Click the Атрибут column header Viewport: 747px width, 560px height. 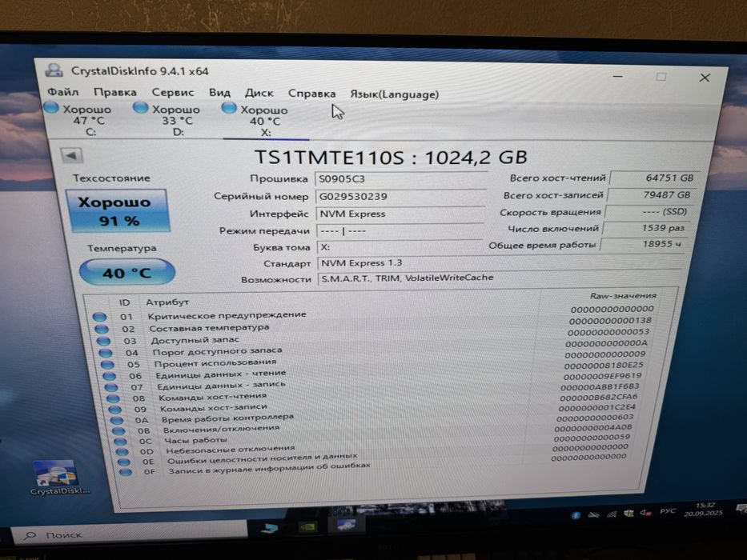click(x=167, y=302)
